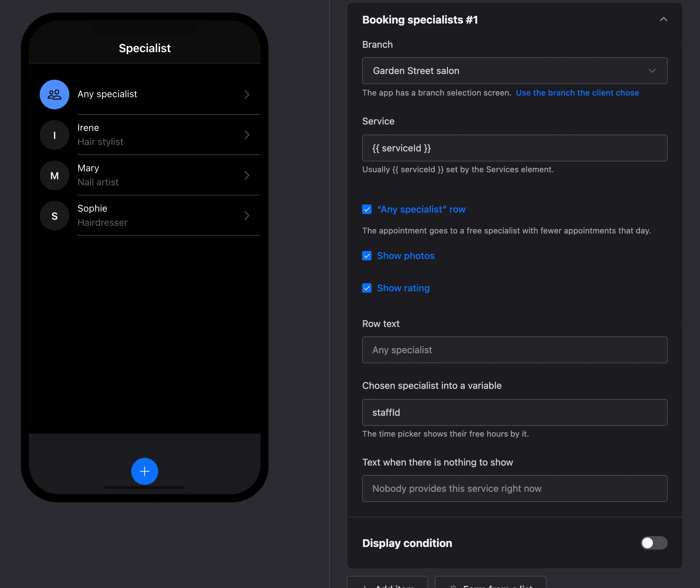Click Use the branch the client chose link
700x588 pixels.
[x=577, y=93]
